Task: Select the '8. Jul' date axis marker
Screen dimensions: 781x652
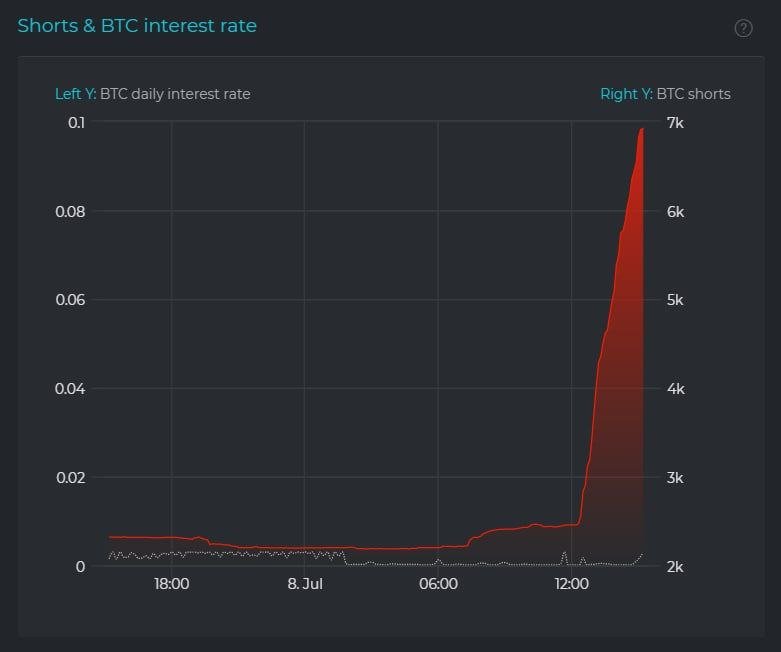Action: [x=305, y=584]
